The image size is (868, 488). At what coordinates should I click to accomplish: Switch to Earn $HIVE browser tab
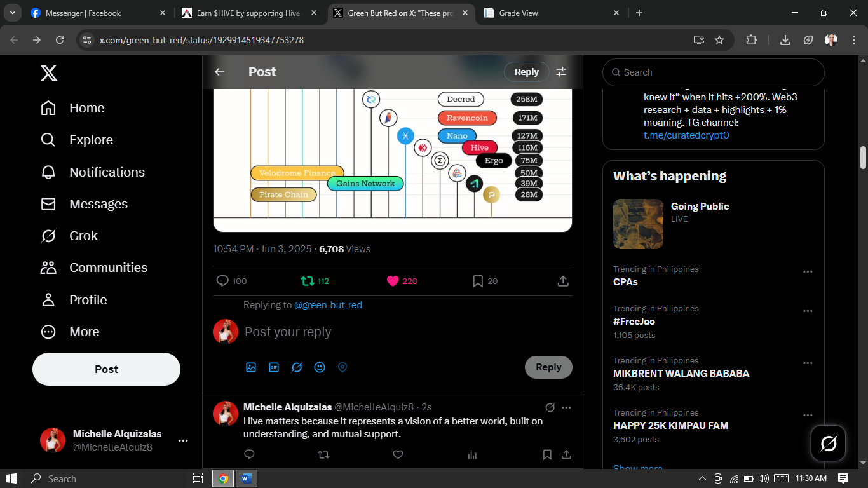[250, 13]
